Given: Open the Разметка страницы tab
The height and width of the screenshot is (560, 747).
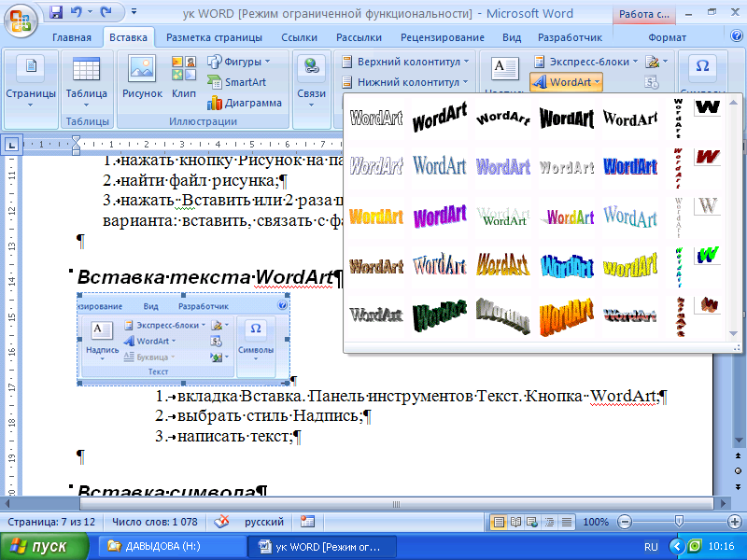Looking at the screenshot, I should pyautogui.click(x=214, y=37).
